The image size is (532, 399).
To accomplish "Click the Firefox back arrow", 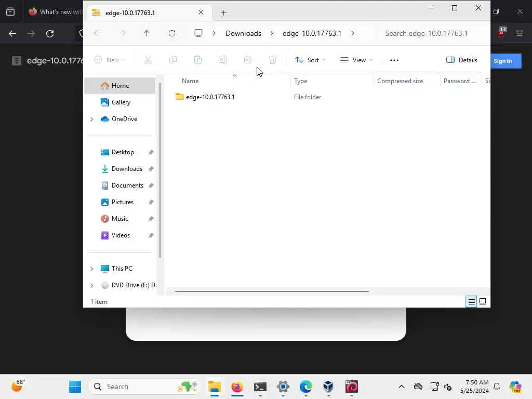I will click(12, 34).
